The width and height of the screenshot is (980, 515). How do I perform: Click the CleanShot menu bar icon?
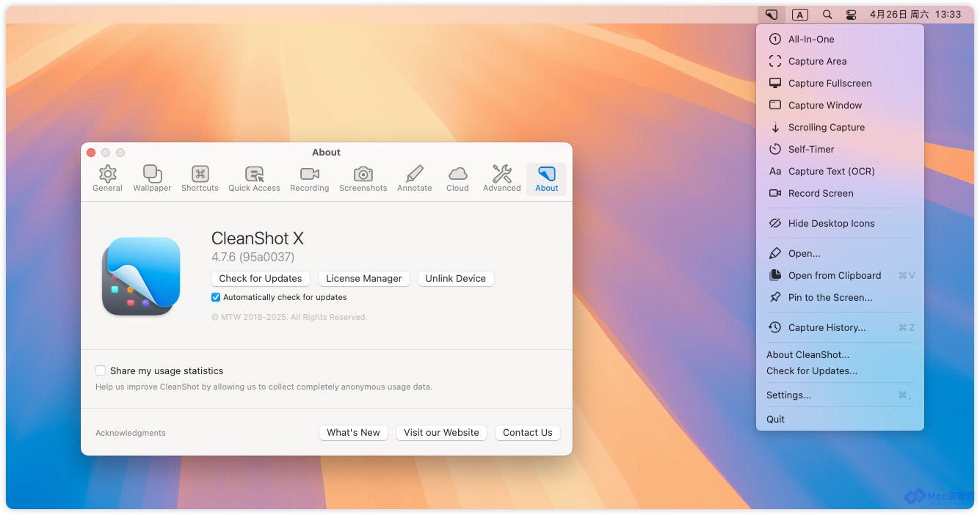tap(772, 15)
